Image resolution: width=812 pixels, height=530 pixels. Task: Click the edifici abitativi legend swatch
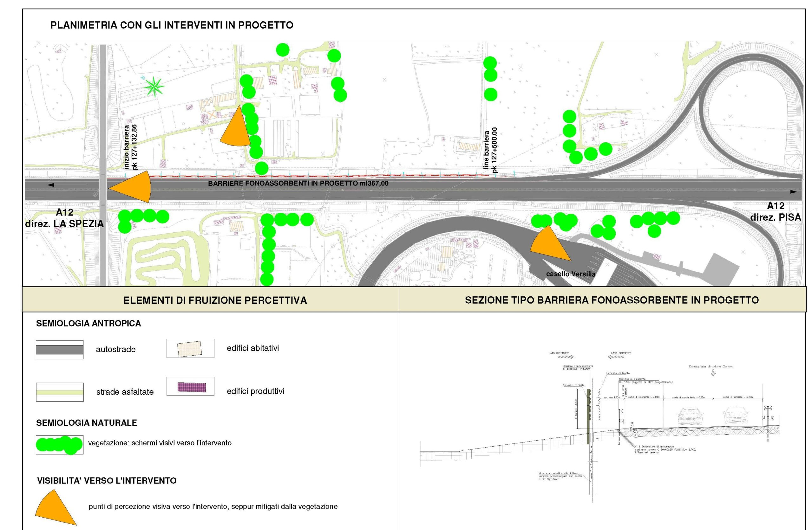(x=190, y=349)
